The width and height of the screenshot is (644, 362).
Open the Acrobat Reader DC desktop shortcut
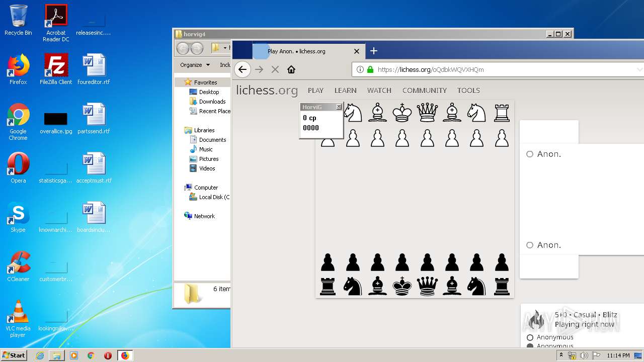point(56,23)
